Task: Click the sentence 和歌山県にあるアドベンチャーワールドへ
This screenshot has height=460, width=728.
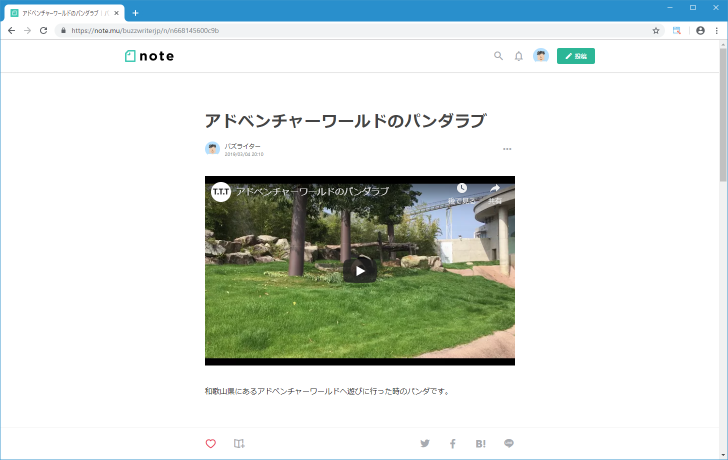Action: click(x=276, y=391)
